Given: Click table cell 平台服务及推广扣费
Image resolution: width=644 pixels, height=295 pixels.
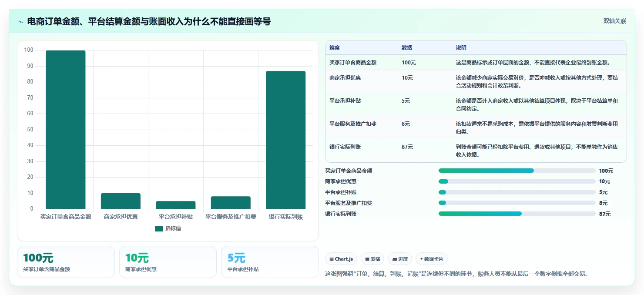Looking at the screenshot, I should pyautogui.click(x=353, y=124).
